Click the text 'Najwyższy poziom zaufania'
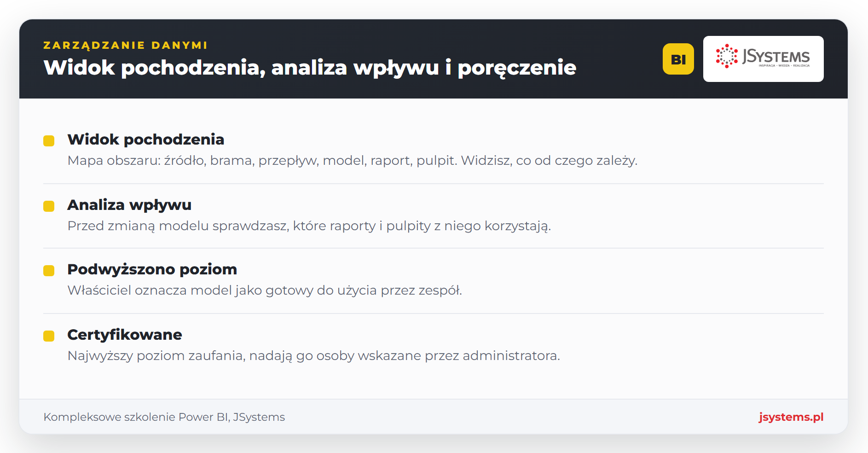868x453 pixels. pyautogui.click(x=156, y=356)
